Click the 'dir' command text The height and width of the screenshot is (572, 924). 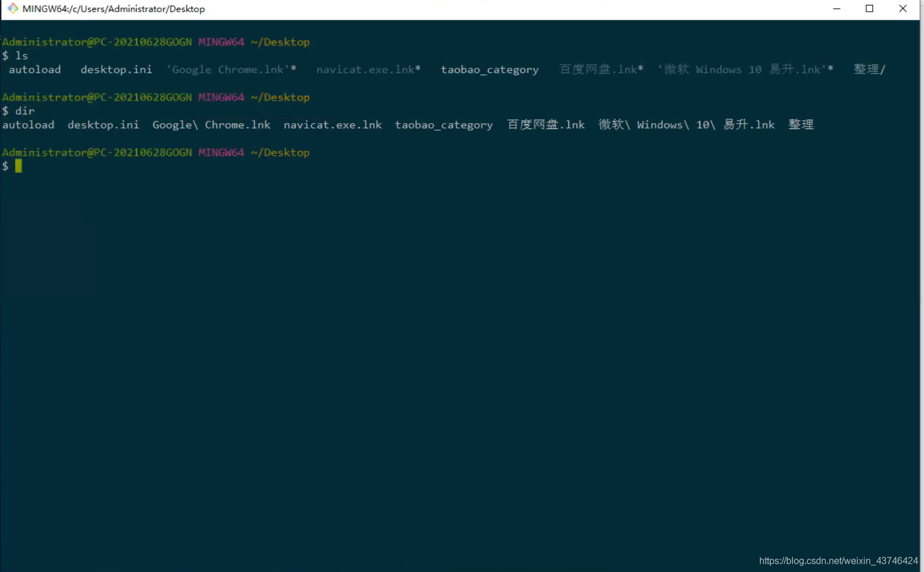point(25,110)
